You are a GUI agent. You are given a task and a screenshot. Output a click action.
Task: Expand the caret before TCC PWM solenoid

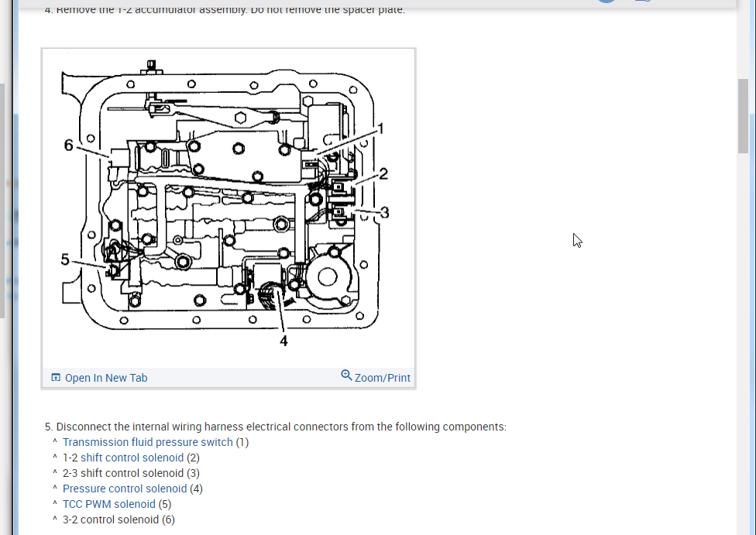point(54,503)
